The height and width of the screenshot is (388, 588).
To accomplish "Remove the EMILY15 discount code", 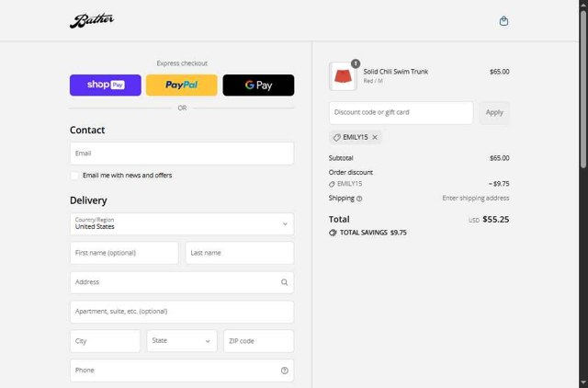I will click(375, 137).
